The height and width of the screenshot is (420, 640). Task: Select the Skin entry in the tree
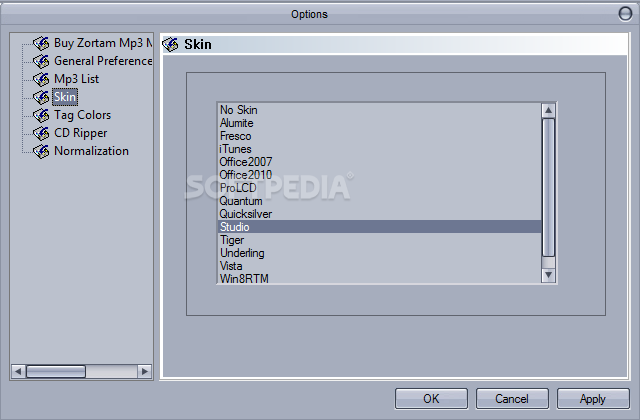(x=65, y=97)
